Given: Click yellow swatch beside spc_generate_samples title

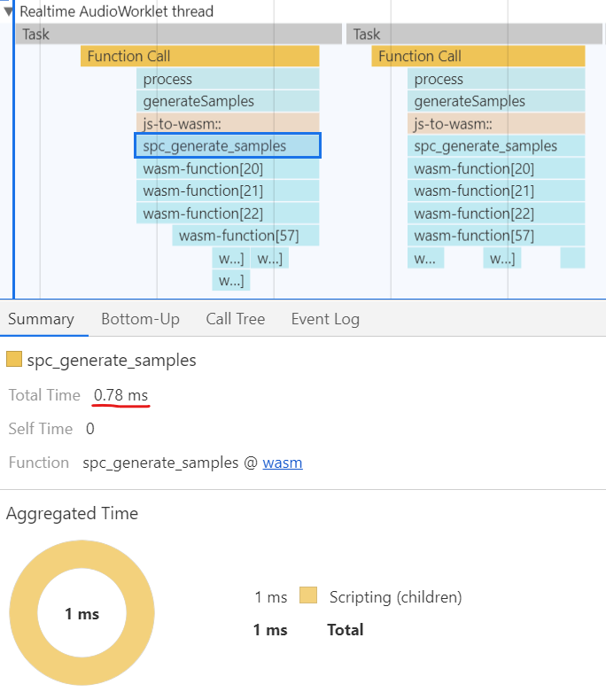Looking at the screenshot, I should pyautogui.click(x=14, y=359).
